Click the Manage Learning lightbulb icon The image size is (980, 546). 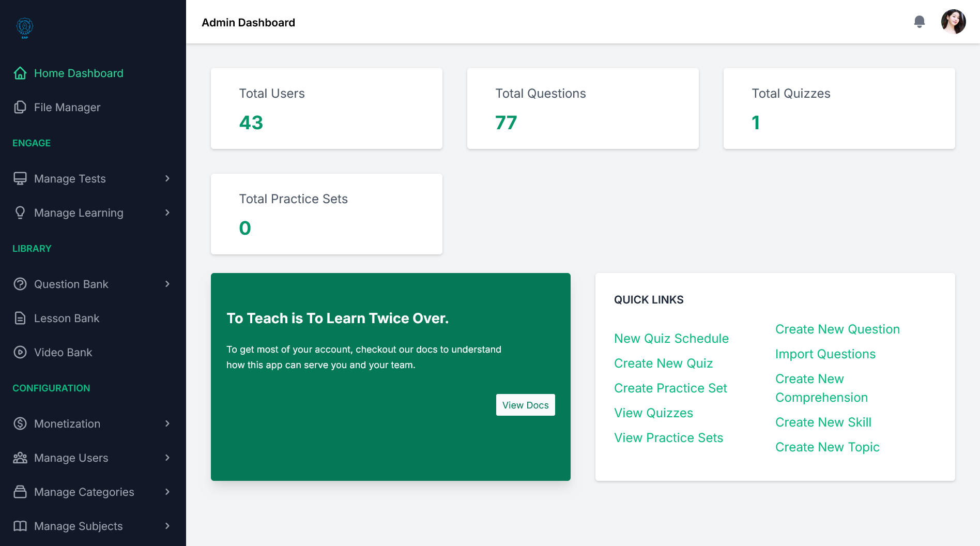20,213
